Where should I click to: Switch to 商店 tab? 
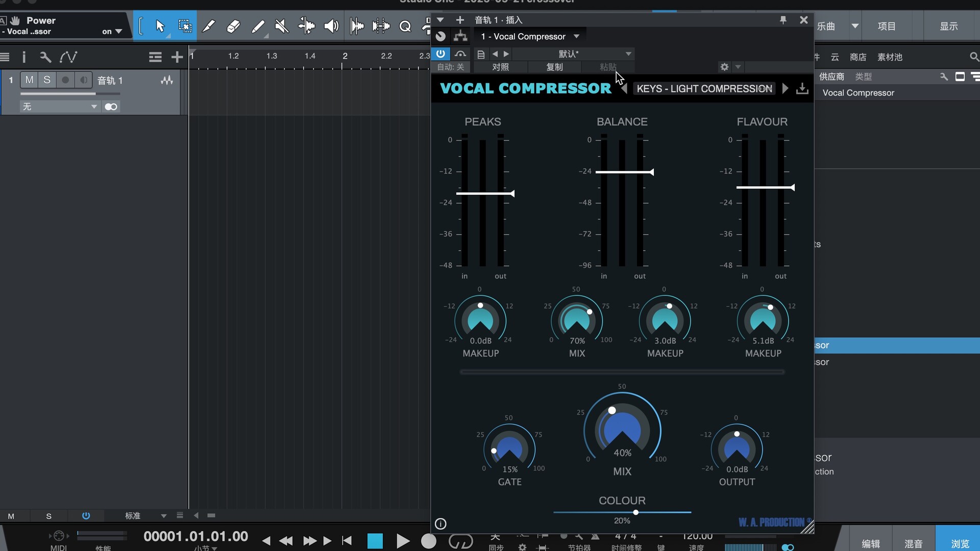[858, 57]
